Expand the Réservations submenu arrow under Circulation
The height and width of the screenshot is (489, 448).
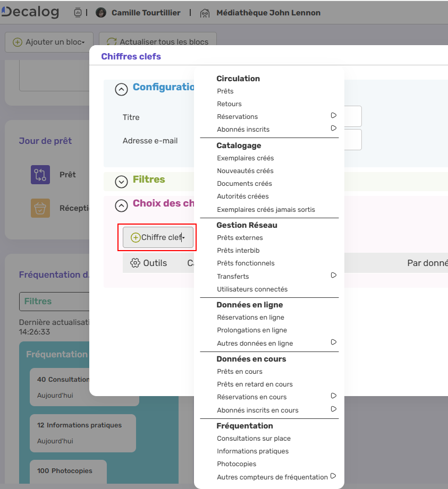(334, 115)
